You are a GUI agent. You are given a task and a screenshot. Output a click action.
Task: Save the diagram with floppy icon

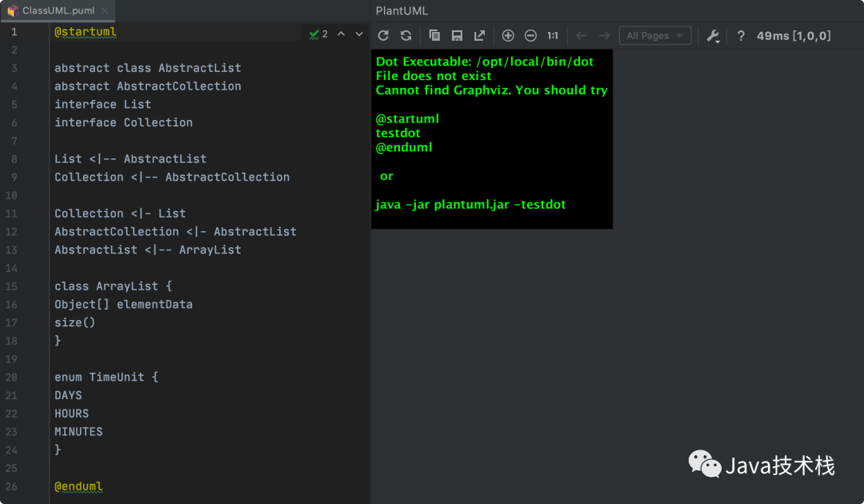(x=457, y=36)
